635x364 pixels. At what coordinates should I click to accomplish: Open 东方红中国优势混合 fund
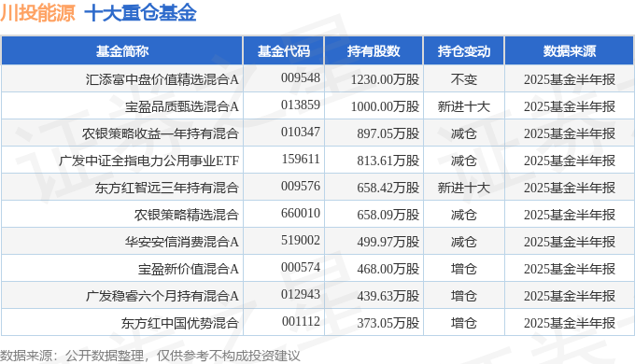pyautogui.click(x=180, y=323)
